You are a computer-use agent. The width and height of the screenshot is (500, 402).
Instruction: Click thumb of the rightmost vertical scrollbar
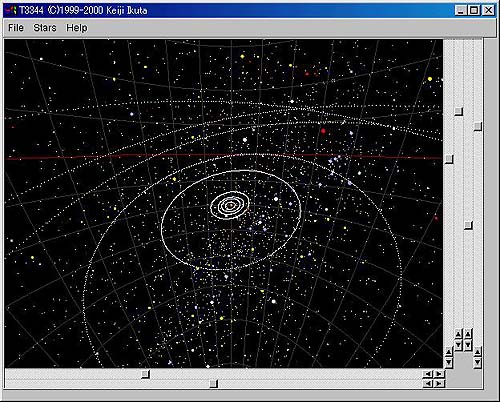pos(478,126)
